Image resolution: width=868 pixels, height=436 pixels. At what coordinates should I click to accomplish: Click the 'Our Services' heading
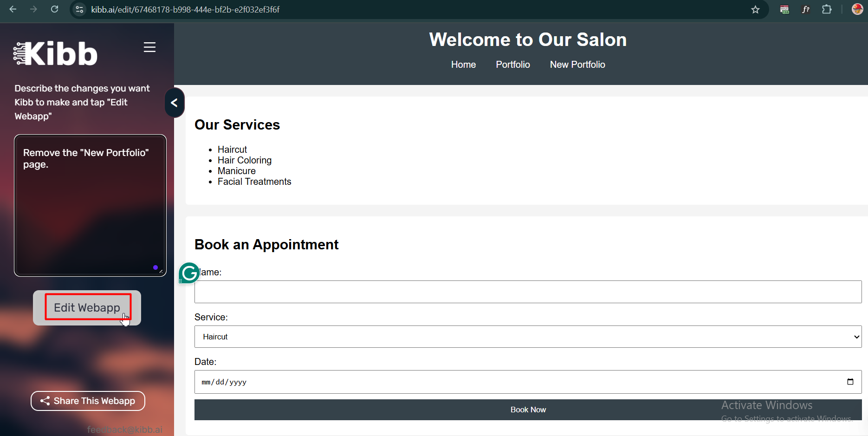coord(237,124)
